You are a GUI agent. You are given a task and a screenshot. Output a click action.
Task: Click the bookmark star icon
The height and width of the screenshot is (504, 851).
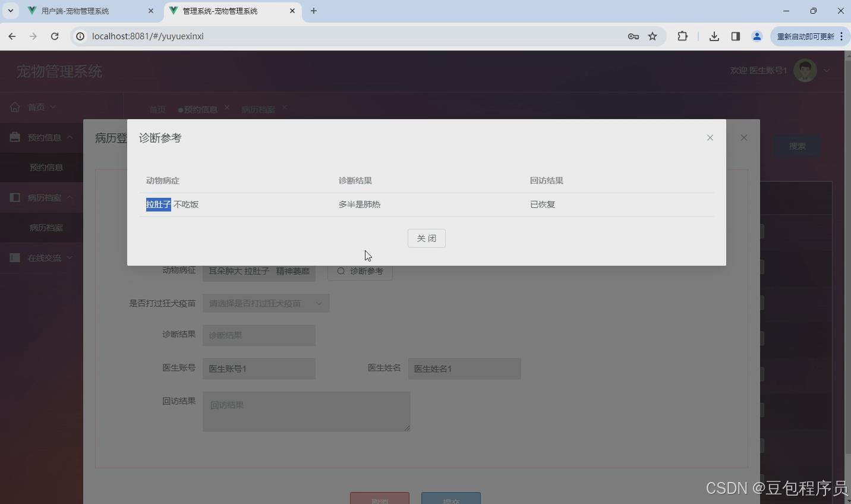653,36
